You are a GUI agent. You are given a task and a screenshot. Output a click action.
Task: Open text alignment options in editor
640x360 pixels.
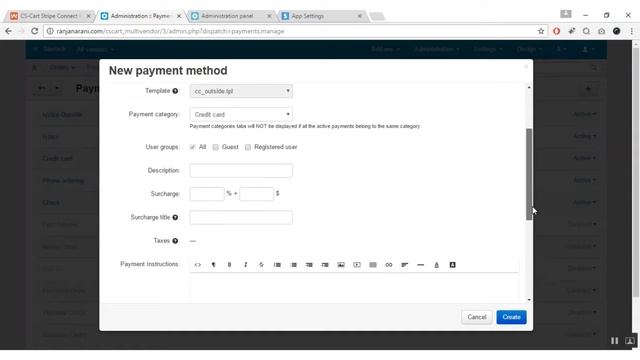(404, 265)
